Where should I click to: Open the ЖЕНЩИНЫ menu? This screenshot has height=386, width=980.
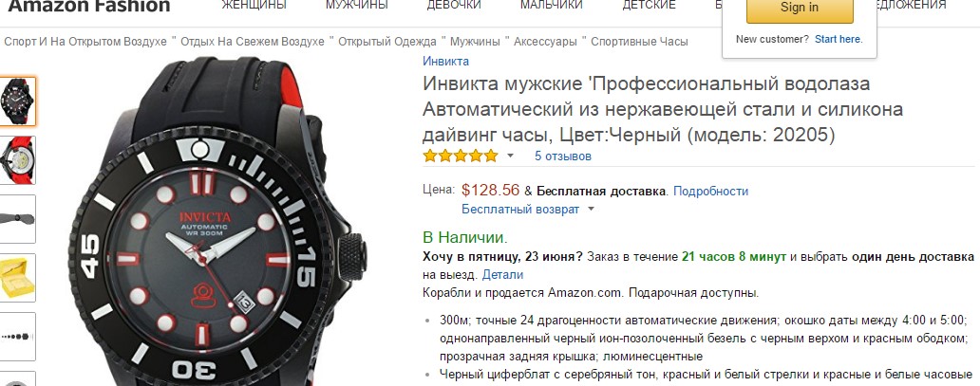(254, 5)
